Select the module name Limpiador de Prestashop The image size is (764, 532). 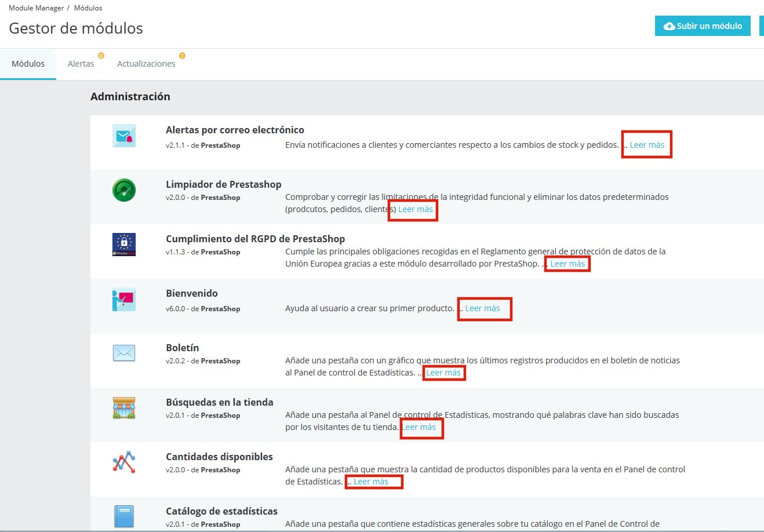coord(224,184)
